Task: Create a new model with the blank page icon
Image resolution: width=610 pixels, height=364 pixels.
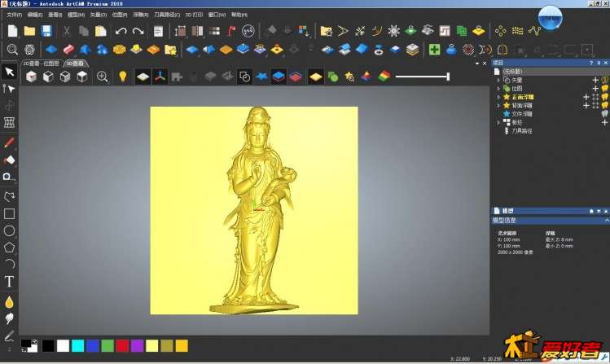Action: pyautogui.click(x=12, y=31)
